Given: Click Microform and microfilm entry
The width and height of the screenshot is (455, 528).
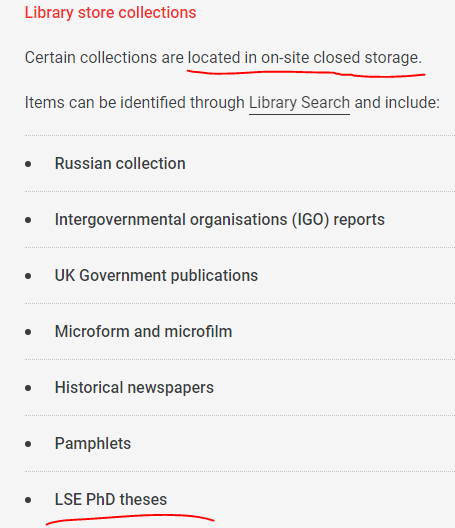Looking at the screenshot, I should coord(143,332).
